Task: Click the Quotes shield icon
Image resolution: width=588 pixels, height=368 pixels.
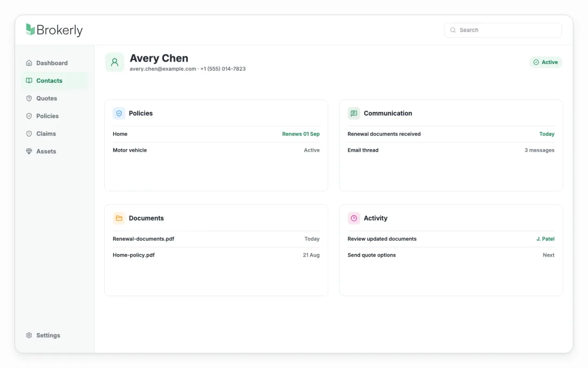Action: pyautogui.click(x=29, y=98)
